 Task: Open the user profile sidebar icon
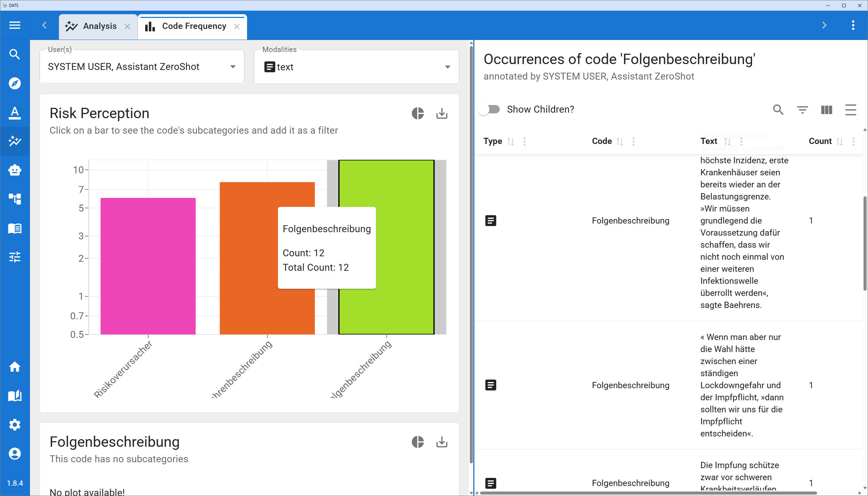click(x=15, y=454)
